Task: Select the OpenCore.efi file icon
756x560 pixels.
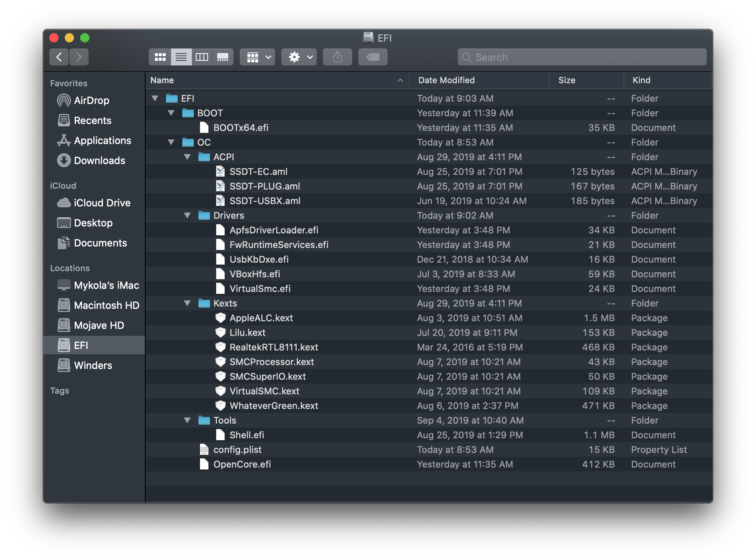Action: 204,464
